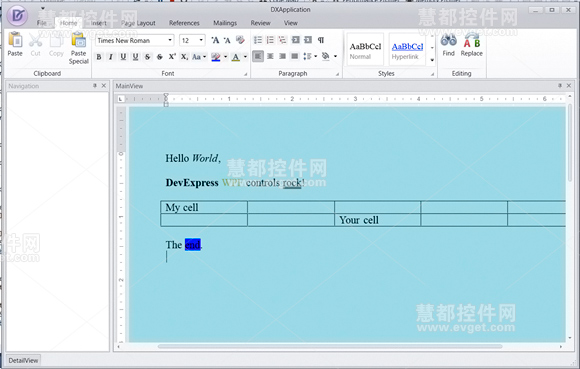
Task: Select the Hyperlink style thumbnail
Action: coord(407,50)
